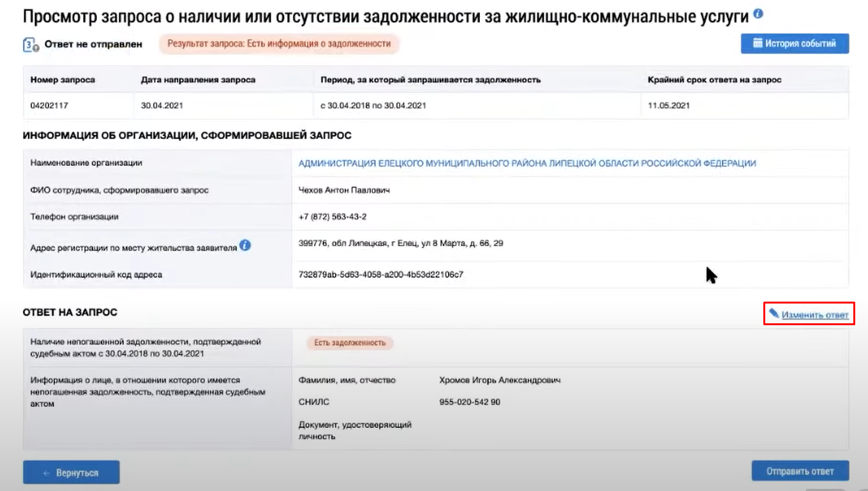This screenshot has height=491, width=868.
Task: Click the 'СНИЛС' field label
Action: pyautogui.click(x=314, y=402)
